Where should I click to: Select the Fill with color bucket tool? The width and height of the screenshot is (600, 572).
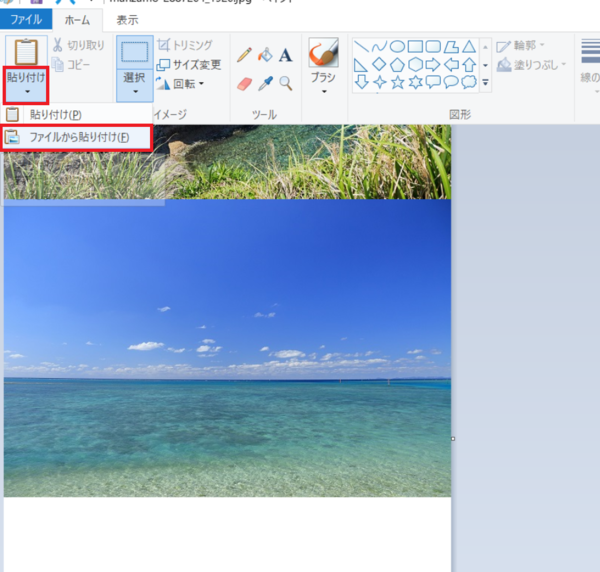265,55
